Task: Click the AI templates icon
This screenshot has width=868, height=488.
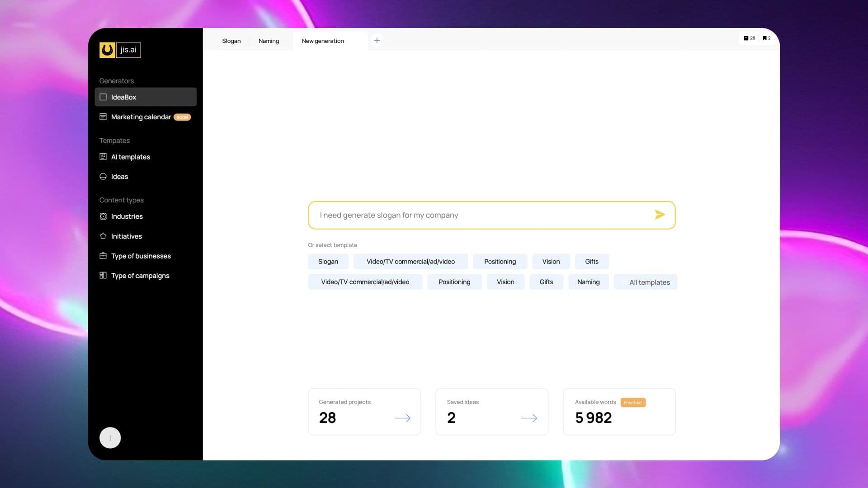Action: coord(103,157)
